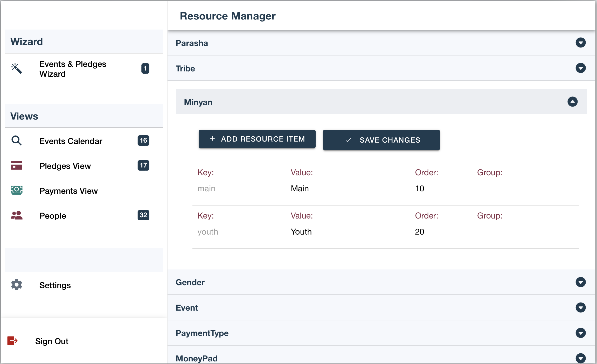Click the plus icon on Add Resource Item
The image size is (597, 364).
click(212, 139)
